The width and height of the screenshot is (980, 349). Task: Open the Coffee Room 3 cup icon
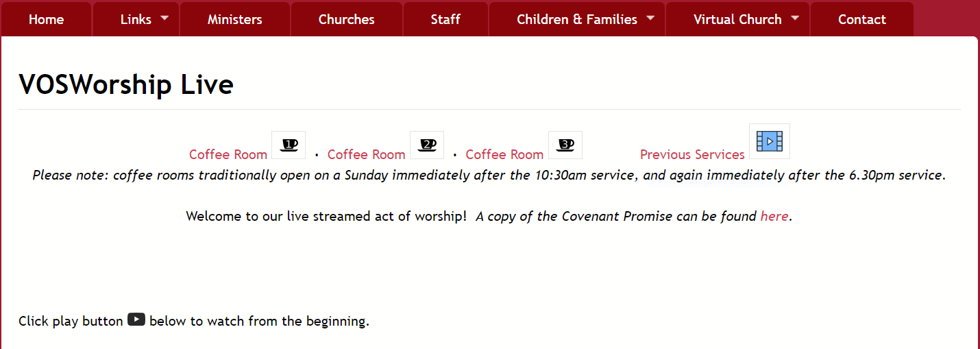click(565, 145)
